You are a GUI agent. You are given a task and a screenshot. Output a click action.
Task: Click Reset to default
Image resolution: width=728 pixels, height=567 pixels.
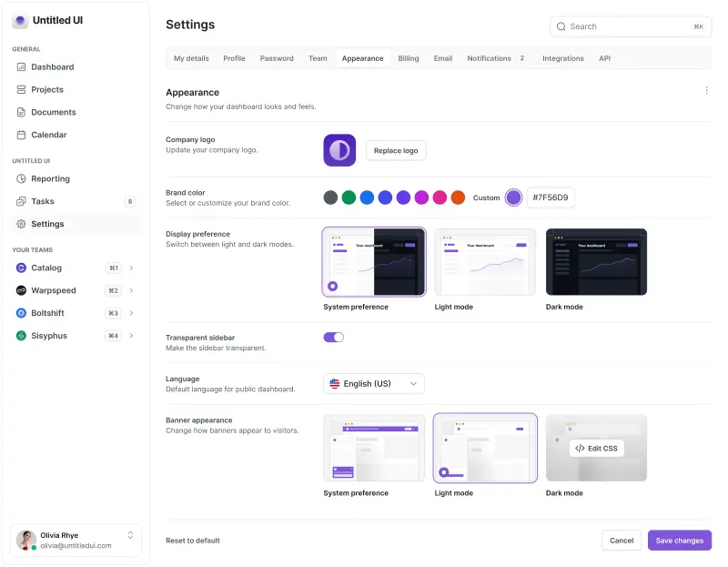192,540
